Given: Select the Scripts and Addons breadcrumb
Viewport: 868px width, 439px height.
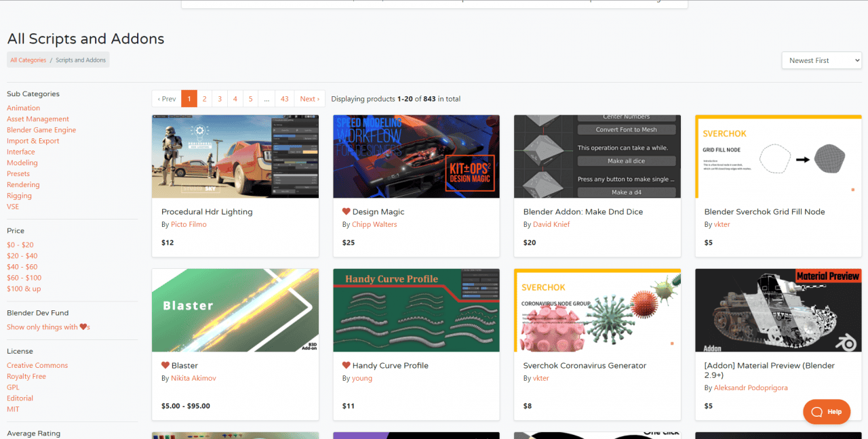Looking at the screenshot, I should (80, 60).
